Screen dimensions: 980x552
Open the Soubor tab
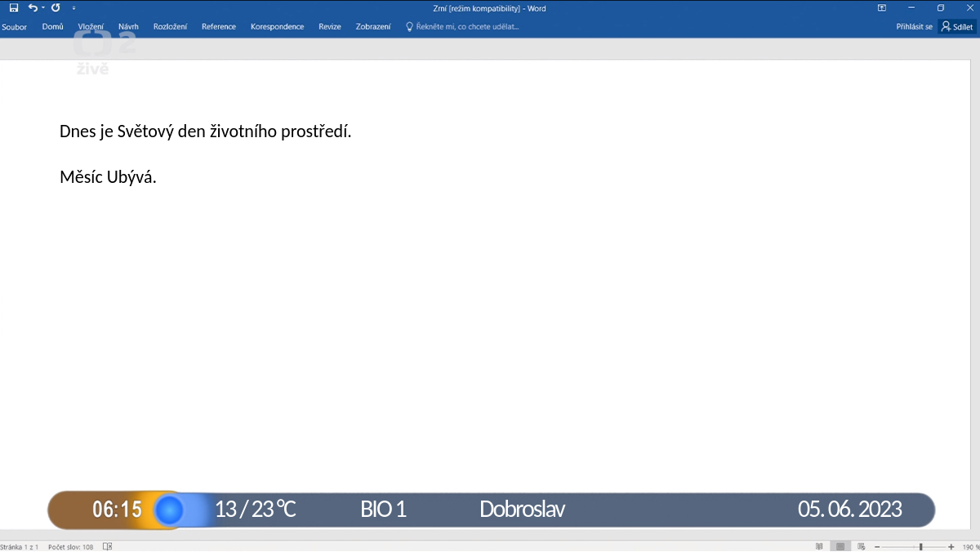click(15, 27)
